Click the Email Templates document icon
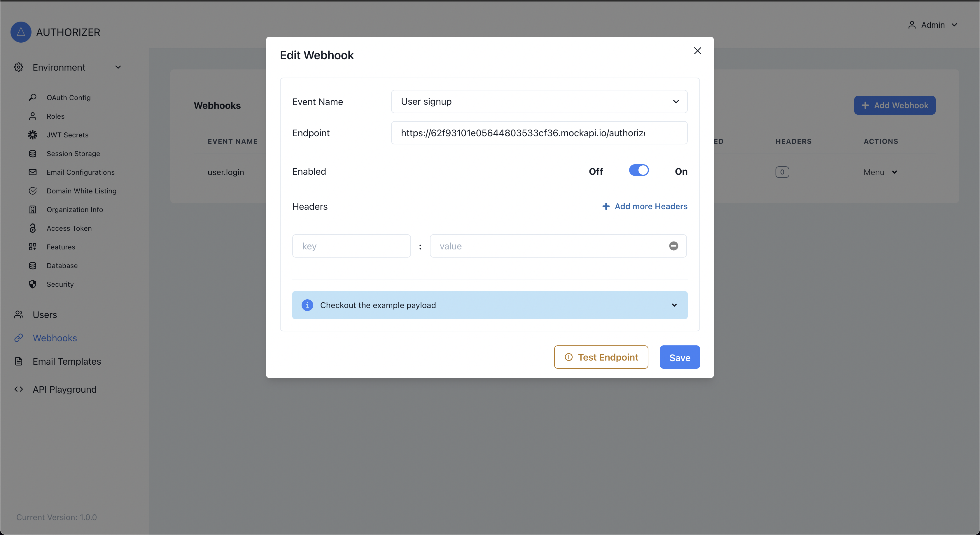 [x=18, y=361]
